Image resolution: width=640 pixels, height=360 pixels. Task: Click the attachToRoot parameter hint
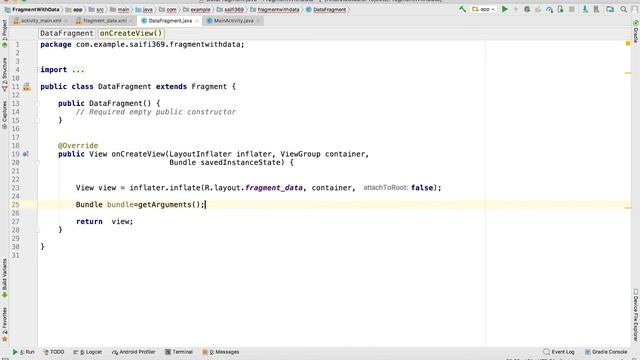(385, 188)
